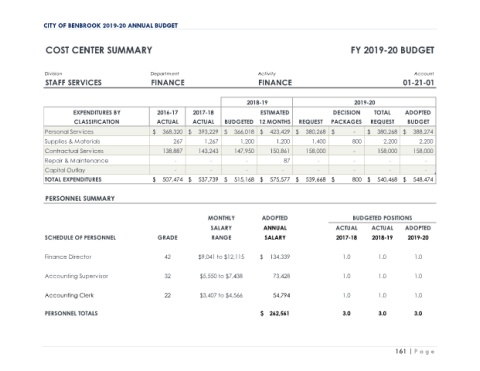Viewport: 480px width, 371px height.
Task: Select the Finance Director position row
Action: (240, 257)
